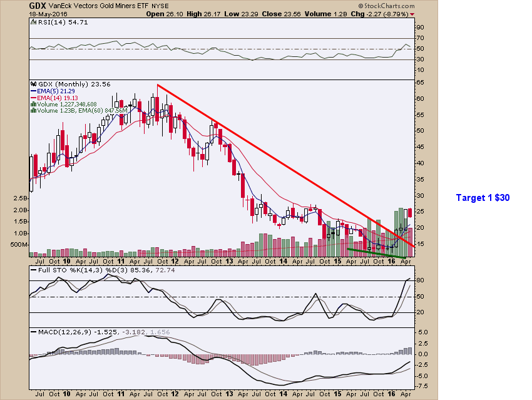Click the price axis label 30
Image resolution: width=532 pixels, height=400 pixels.
click(x=420, y=196)
